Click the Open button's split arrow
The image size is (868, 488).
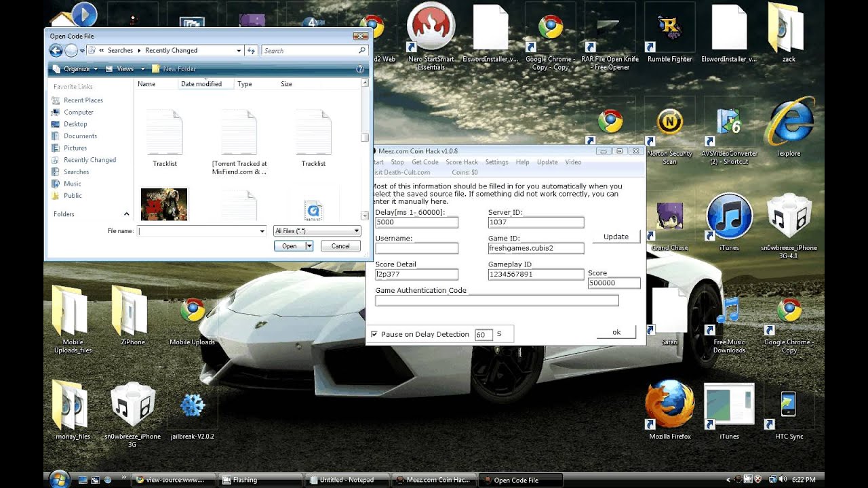(309, 246)
